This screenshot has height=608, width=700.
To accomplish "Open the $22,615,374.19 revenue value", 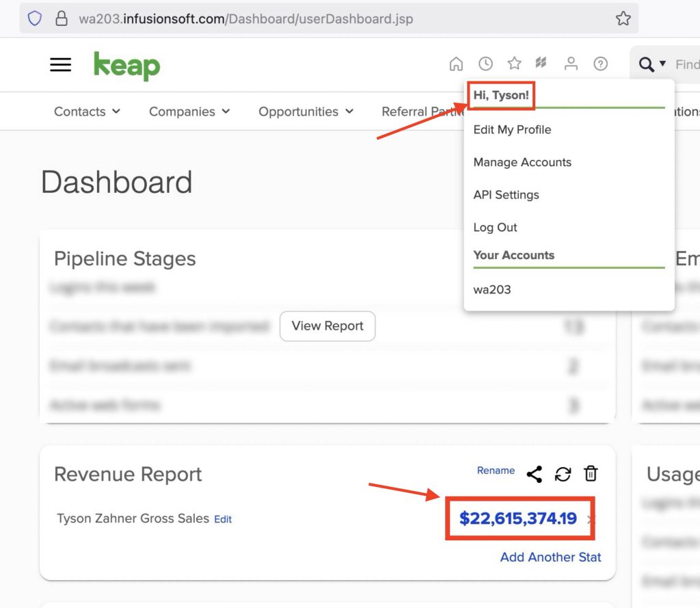I will 518,518.
